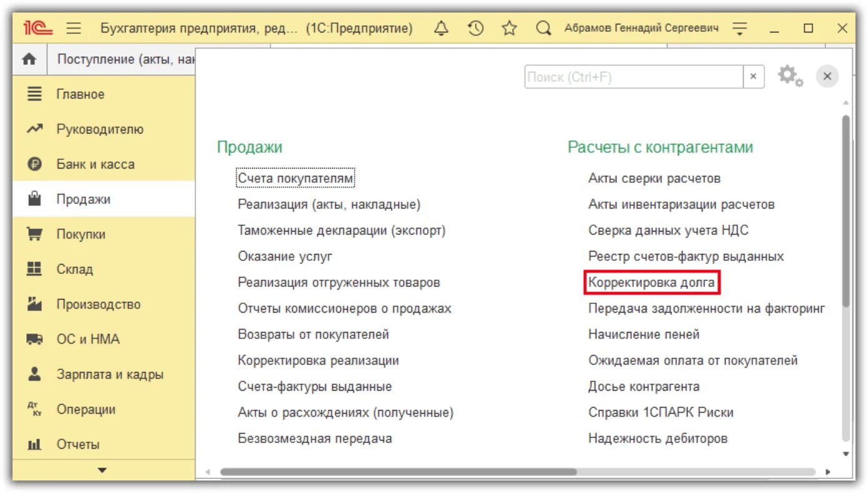
Task: Open Реализация отгруженных товаров
Action: click(339, 283)
